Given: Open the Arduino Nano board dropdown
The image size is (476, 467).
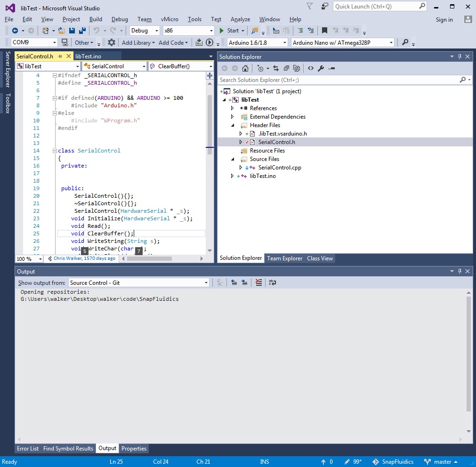Looking at the screenshot, I should 343,42.
